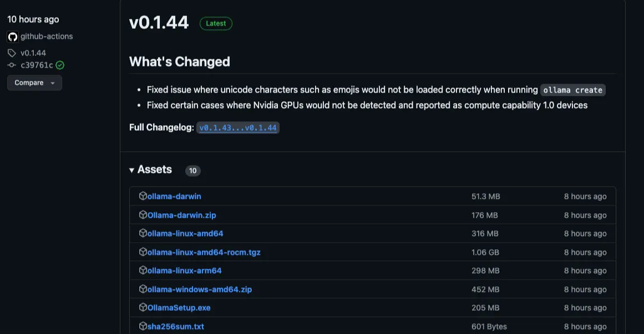This screenshot has width=644, height=334.
Task: Click the Latest badge
Action: coord(216,23)
